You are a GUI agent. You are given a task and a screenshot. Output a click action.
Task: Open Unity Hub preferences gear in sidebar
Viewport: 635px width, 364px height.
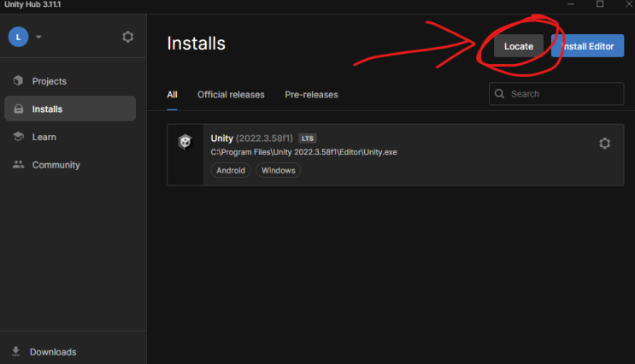tap(128, 37)
